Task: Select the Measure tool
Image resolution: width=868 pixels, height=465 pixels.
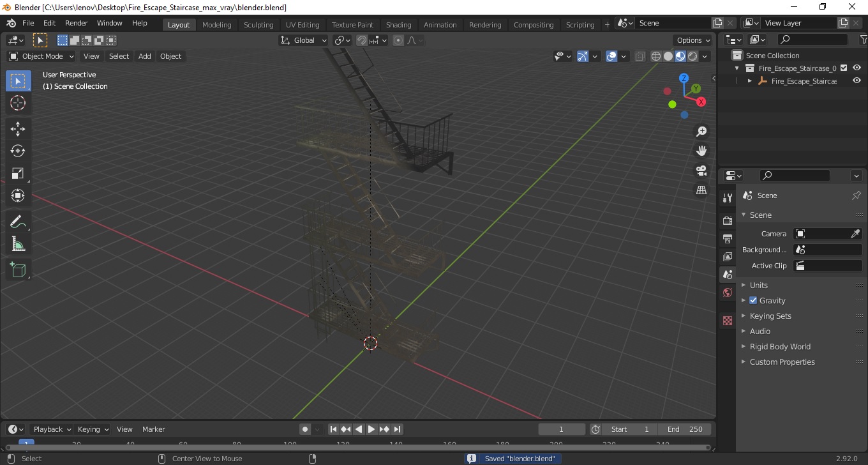Action: (18, 244)
